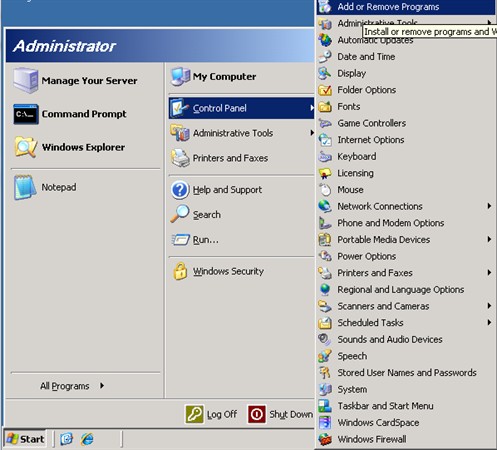Open Stored User Names and Passwords
Image resolution: width=497 pixels, height=450 pixels.
pos(405,373)
